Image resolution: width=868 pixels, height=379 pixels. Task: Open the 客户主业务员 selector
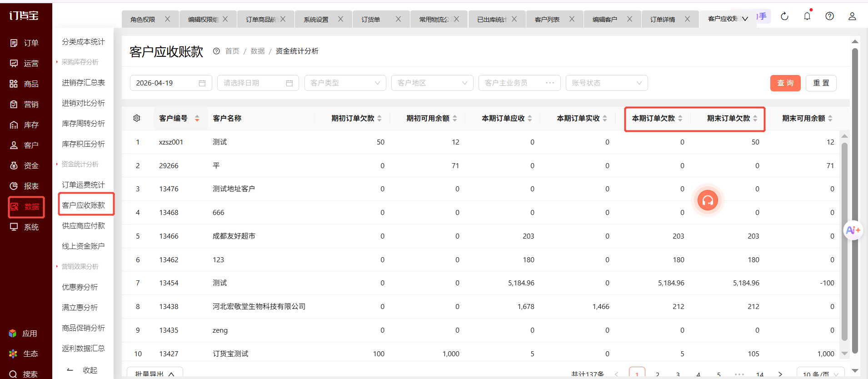pyautogui.click(x=519, y=83)
